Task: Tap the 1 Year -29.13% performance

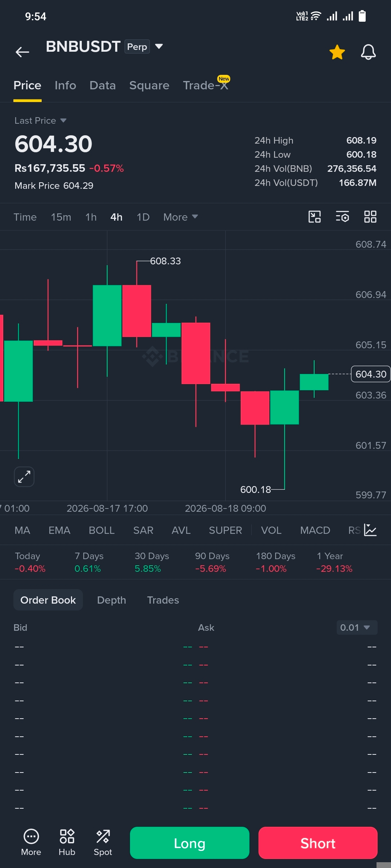Action: tap(334, 562)
